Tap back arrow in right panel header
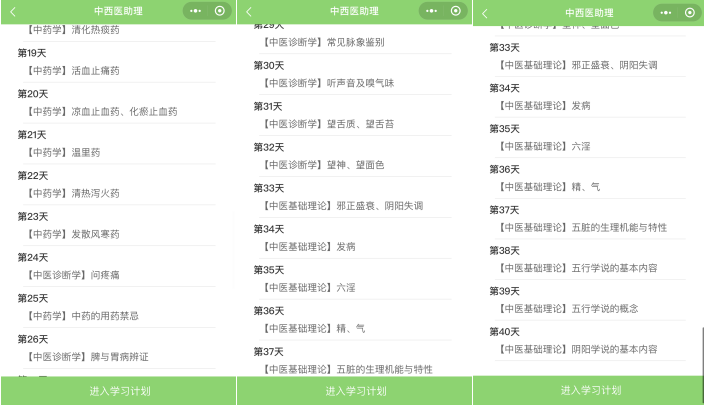This screenshot has width=704, height=405. pos(485,12)
